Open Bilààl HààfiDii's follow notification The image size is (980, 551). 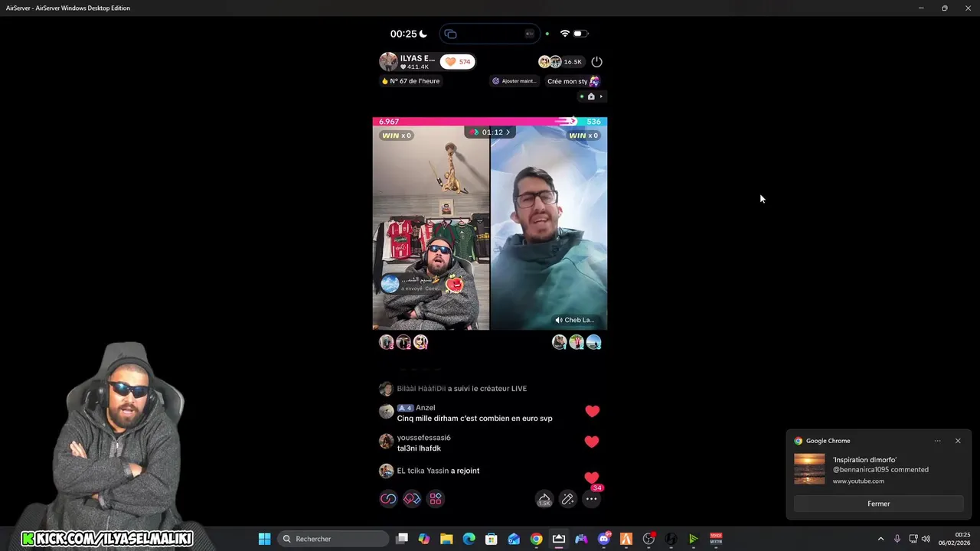[453, 389]
